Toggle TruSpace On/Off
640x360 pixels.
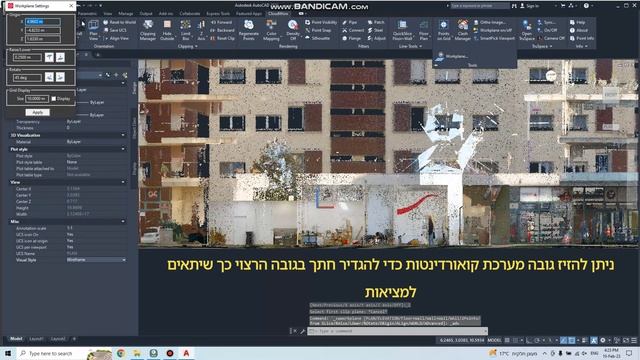click(x=547, y=30)
